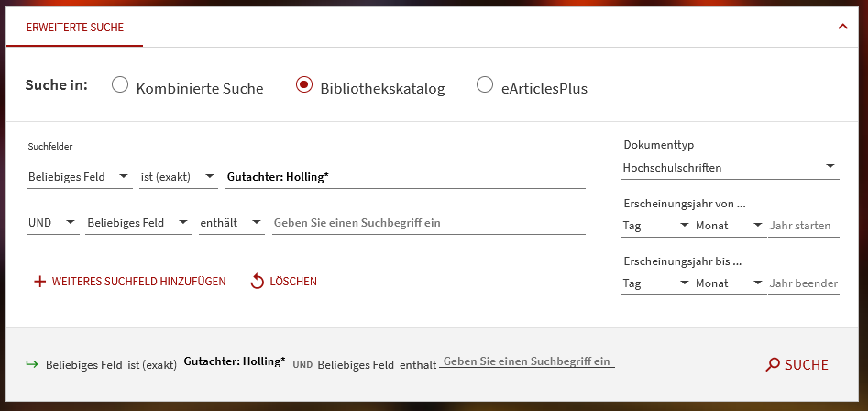Collapse the Erweiterte Suche panel chevron
868x411 pixels.
pos(842,27)
